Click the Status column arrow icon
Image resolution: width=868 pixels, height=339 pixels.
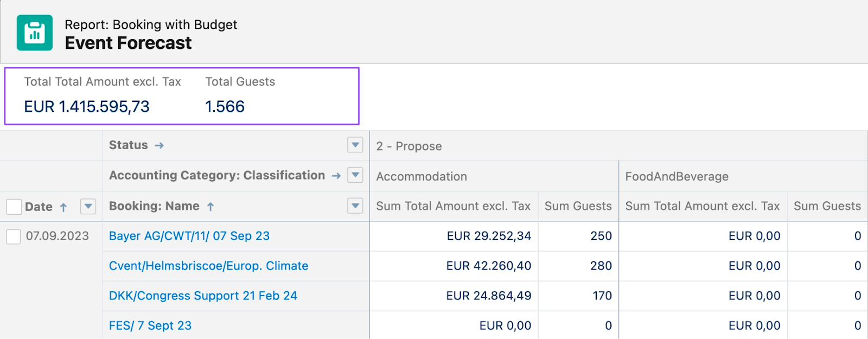(159, 145)
